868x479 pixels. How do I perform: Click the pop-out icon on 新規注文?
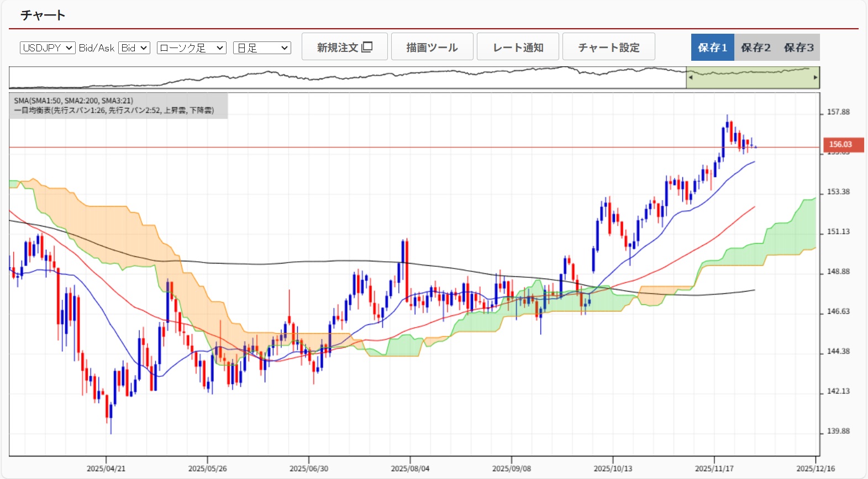click(367, 47)
